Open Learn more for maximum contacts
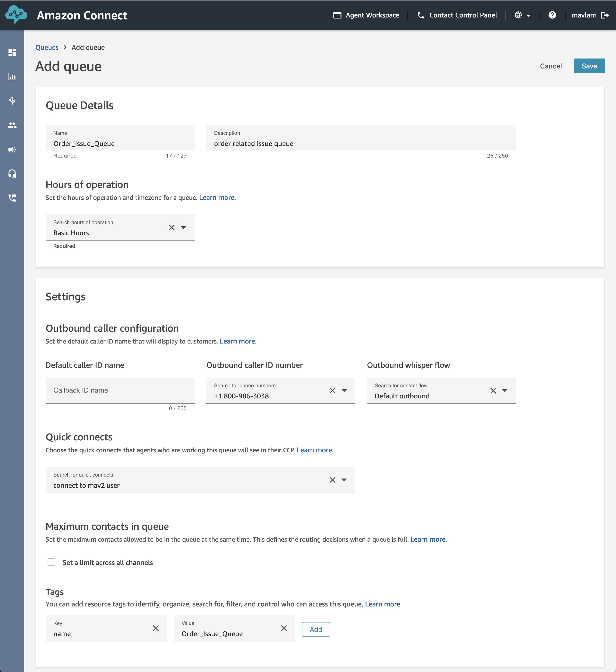Image resolution: width=616 pixels, height=672 pixels. 428,539
